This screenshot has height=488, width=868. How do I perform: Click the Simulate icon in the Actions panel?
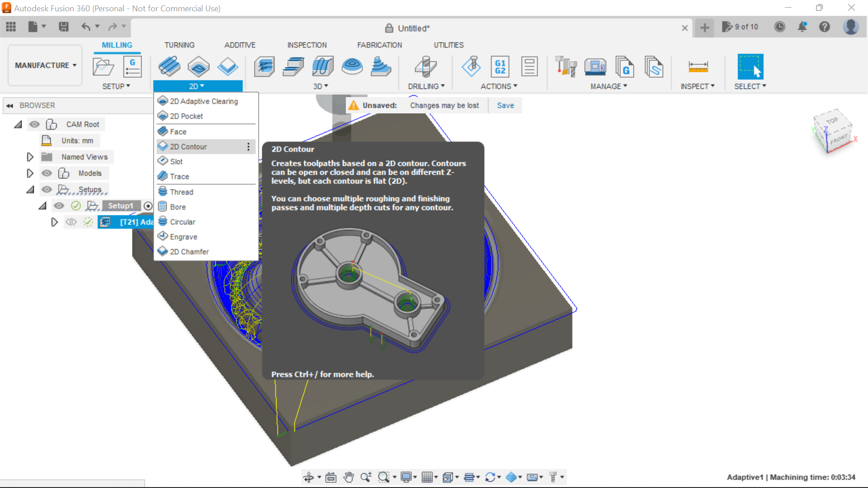click(x=472, y=66)
